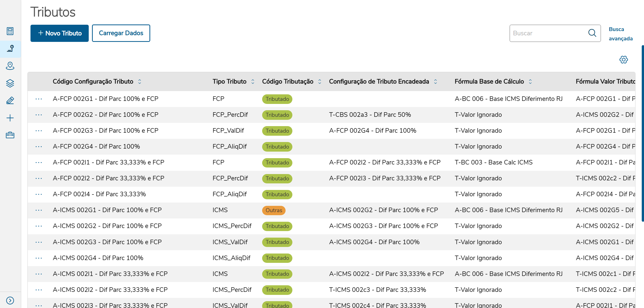The height and width of the screenshot is (308, 644).
Task: Click the plus icon in sidebar
Action: point(10,118)
